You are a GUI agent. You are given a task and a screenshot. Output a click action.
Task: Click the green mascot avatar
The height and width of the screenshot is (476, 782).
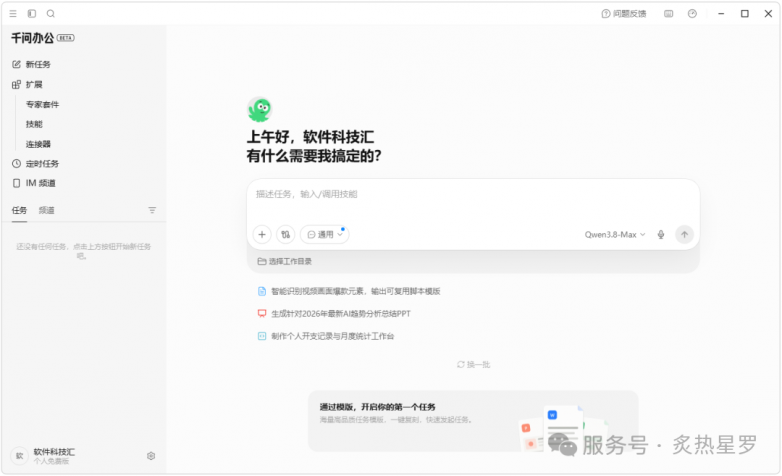(259, 109)
